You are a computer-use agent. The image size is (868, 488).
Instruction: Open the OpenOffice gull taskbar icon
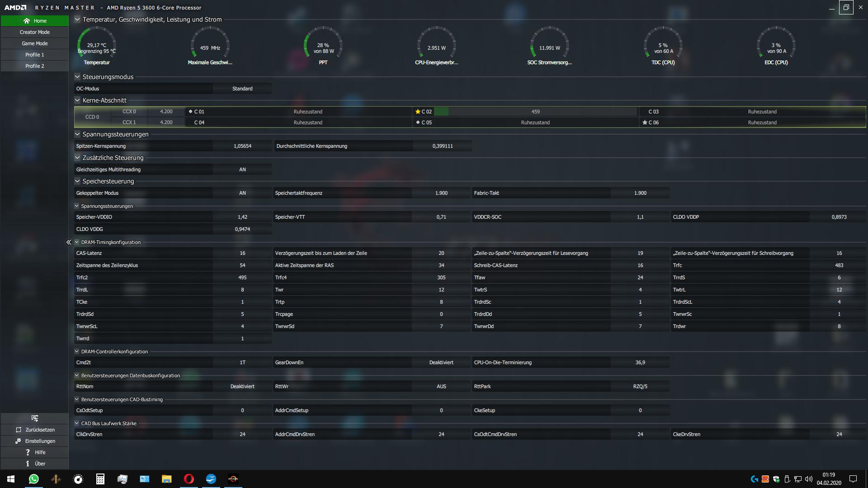(x=211, y=479)
